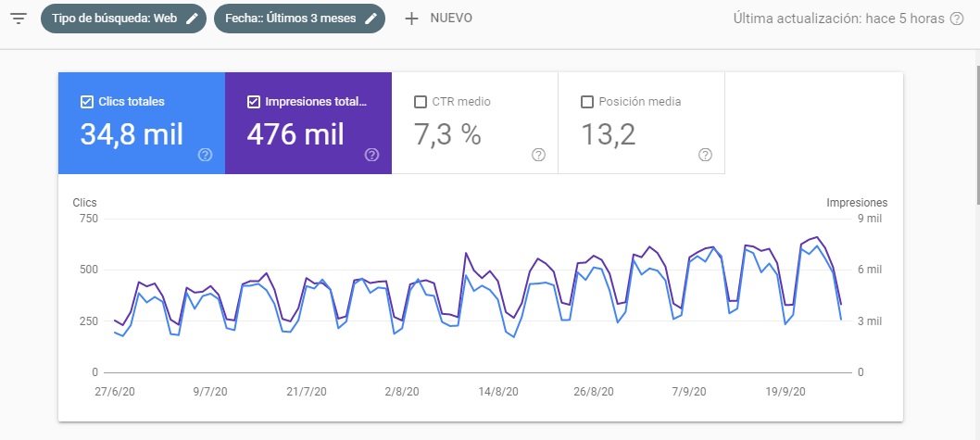Click the 9 mil impressions axis label

point(870,219)
